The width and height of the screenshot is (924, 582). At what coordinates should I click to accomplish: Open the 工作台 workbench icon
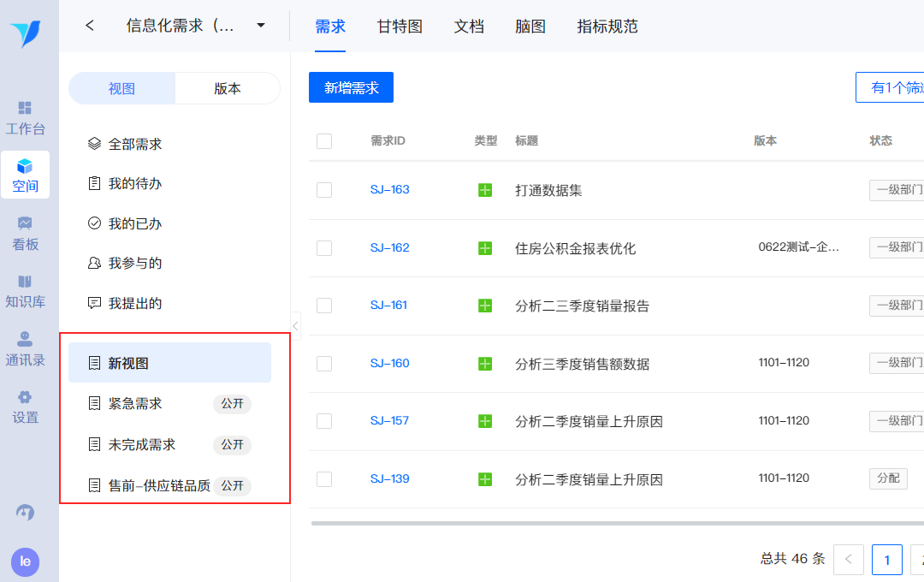(x=25, y=109)
